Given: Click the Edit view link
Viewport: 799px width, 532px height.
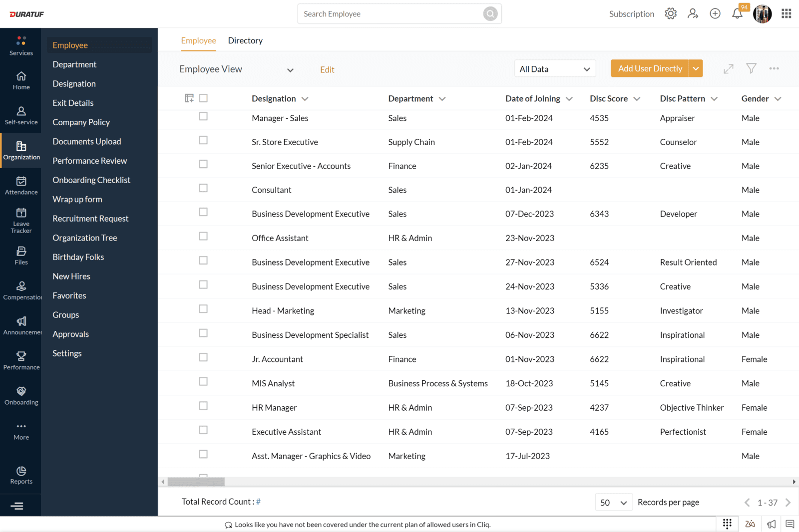Looking at the screenshot, I should (x=327, y=70).
